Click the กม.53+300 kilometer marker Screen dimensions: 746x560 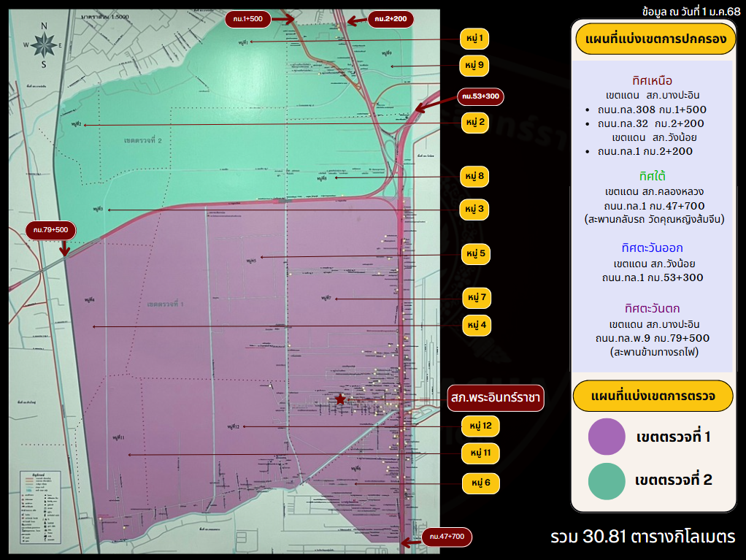tap(480, 96)
